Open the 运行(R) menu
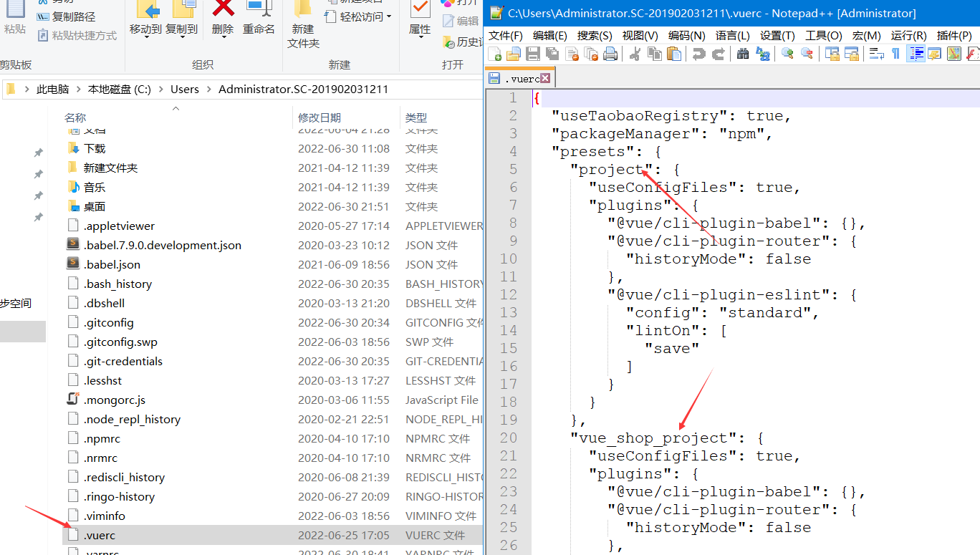The image size is (980, 555). tap(908, 35)
